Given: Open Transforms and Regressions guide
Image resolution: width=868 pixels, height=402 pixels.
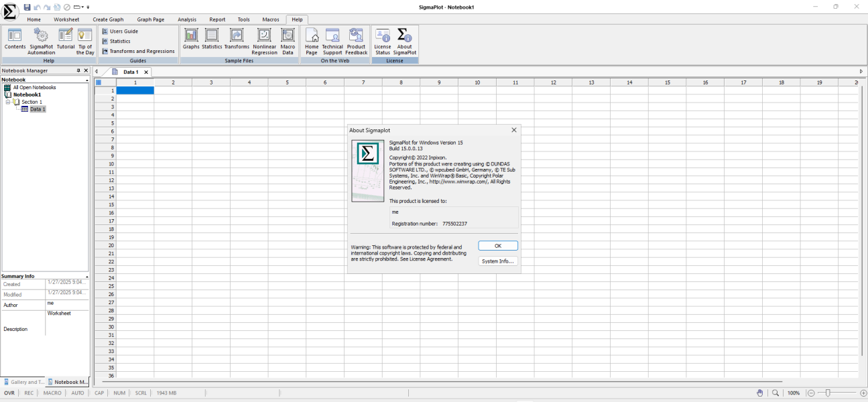Looking at the screenshot, I should point(138,52).
